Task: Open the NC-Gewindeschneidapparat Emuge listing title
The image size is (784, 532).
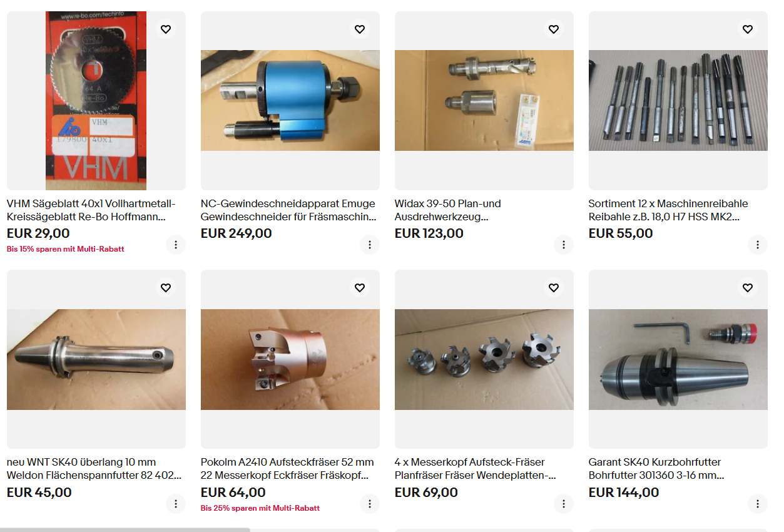Action: point(288,210)
